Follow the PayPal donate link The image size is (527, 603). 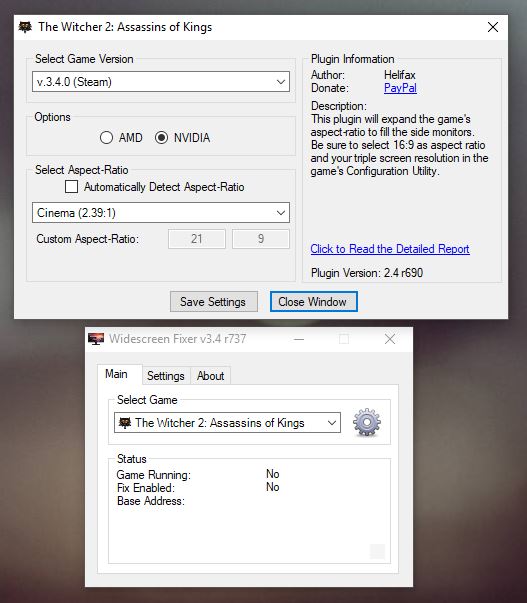[x=400, y=88]
